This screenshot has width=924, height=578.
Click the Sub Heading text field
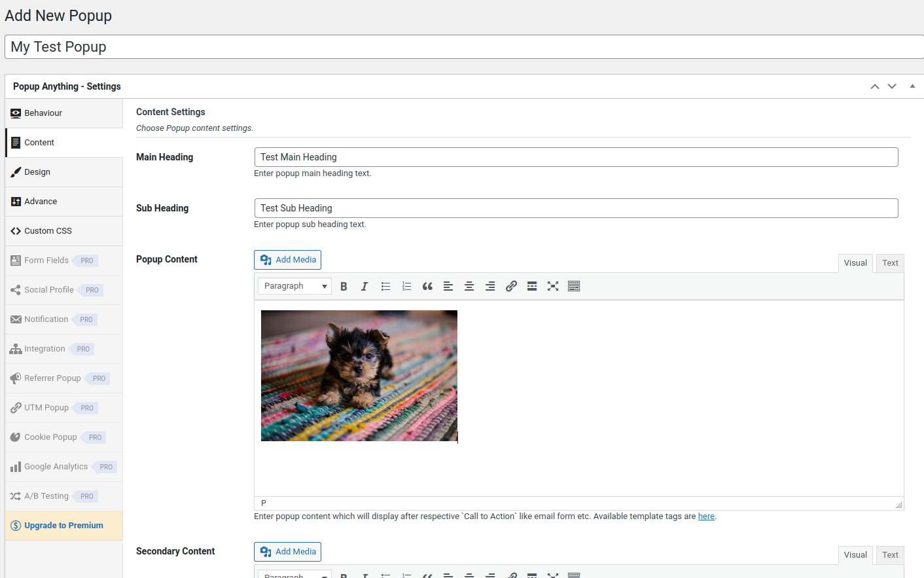(x=576, y=208)
